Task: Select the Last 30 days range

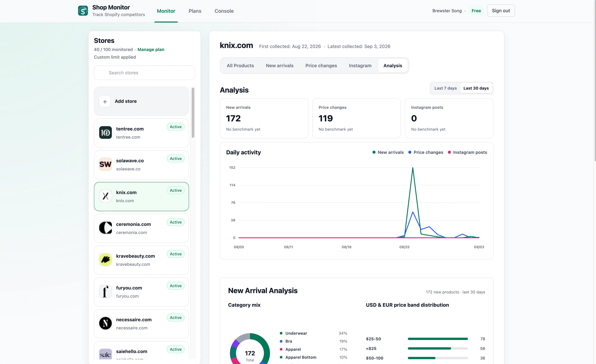Action: point(476,88)
